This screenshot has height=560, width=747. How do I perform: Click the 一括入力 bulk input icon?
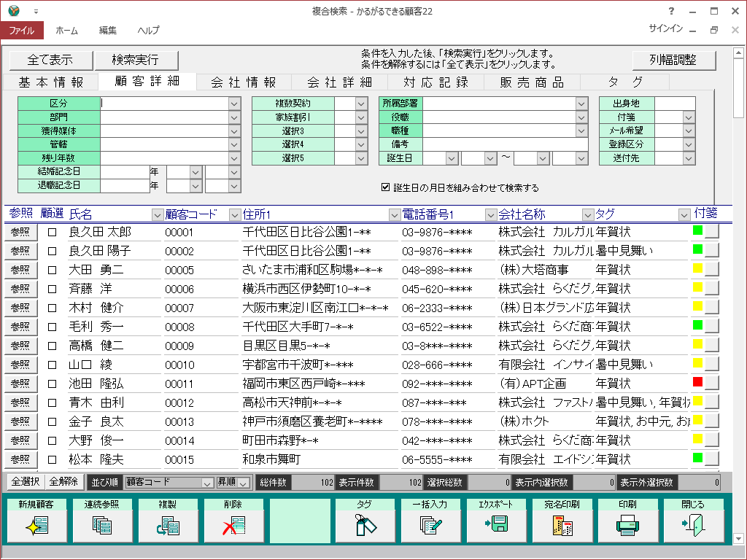(430, 520)
